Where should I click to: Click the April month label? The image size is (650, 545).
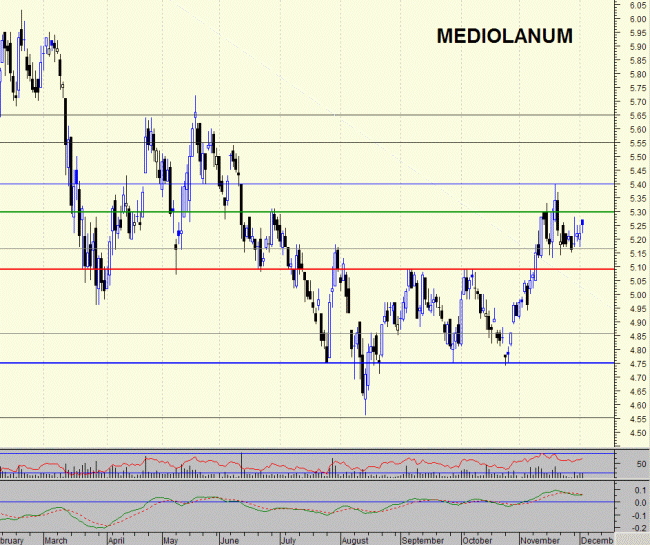click(x=116, y=540)
